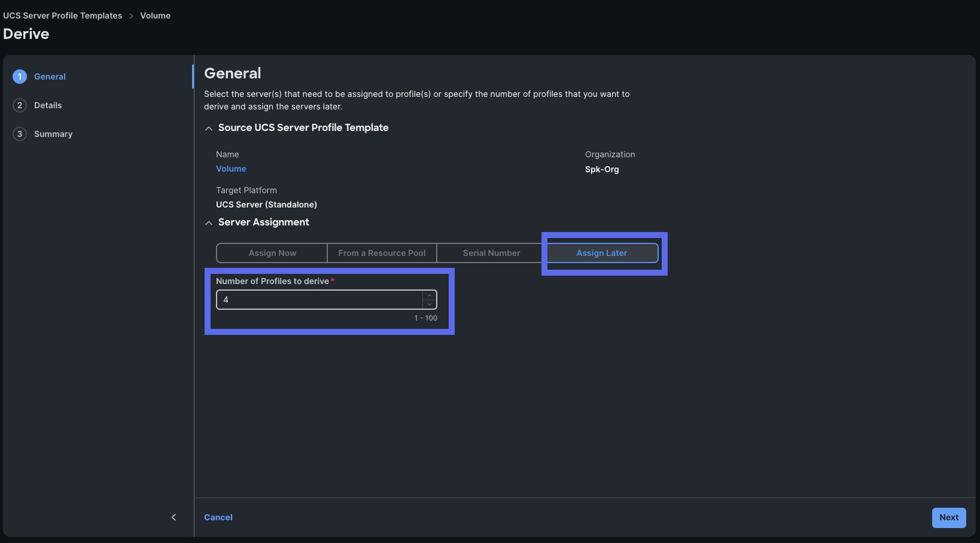Click the Next button
This screenshot has height=543, width=980.
click(948, 517)
